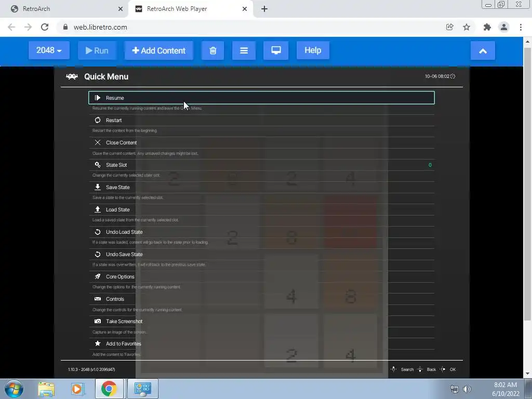Image resolution: width=532 pixels, height=399 pixels.
Task: Choose Take Screenshot
Action: (x=261, y=321)
